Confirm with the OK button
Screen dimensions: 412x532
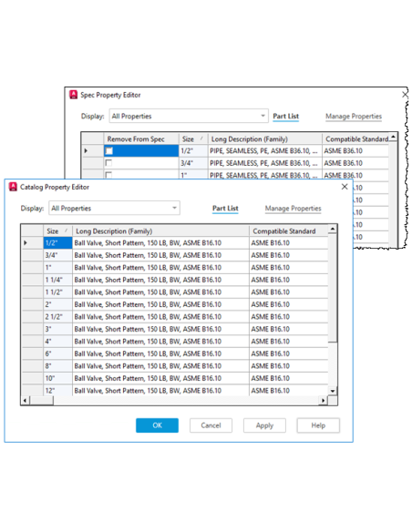(x=157, y=425)
